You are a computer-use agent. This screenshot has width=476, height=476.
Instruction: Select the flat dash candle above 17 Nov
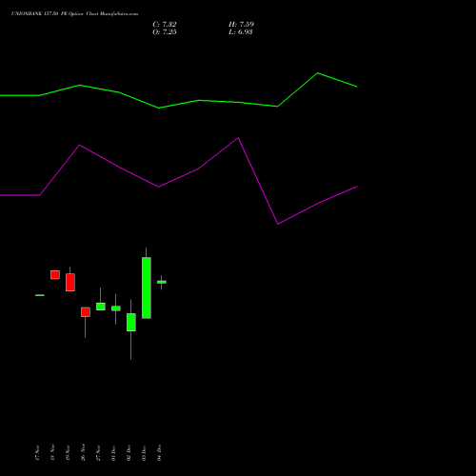[x=40, y=295]
